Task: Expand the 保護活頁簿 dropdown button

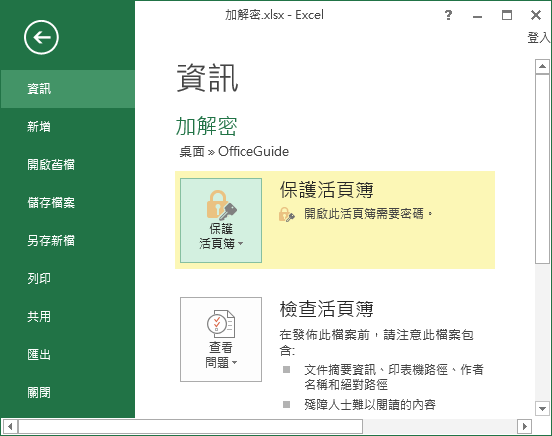Action: (221, 220)
